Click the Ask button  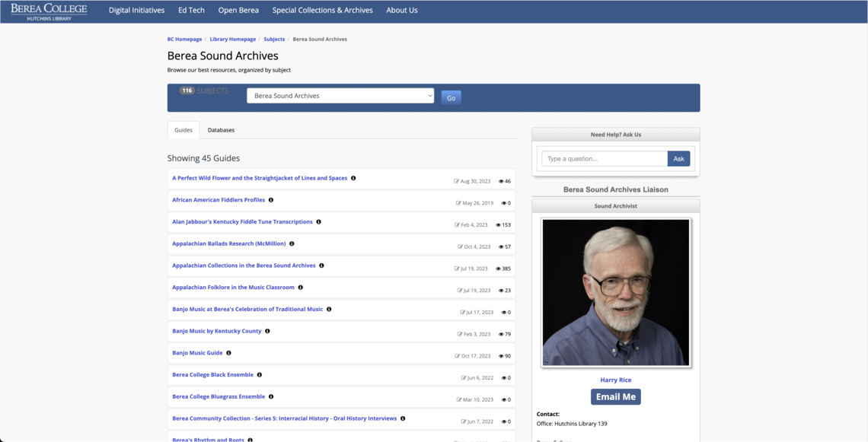[x=678, y=159]
